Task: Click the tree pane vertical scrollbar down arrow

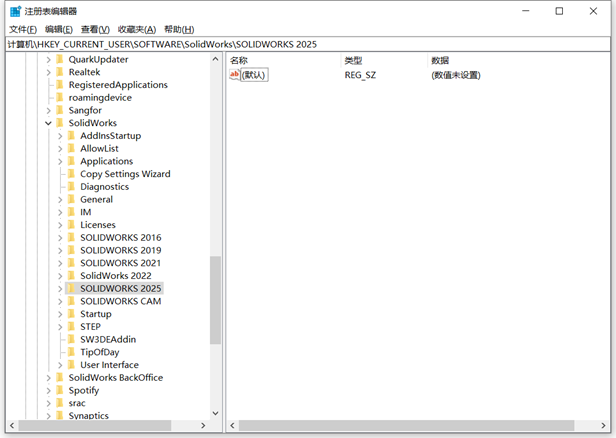Action: click(215, 413)
